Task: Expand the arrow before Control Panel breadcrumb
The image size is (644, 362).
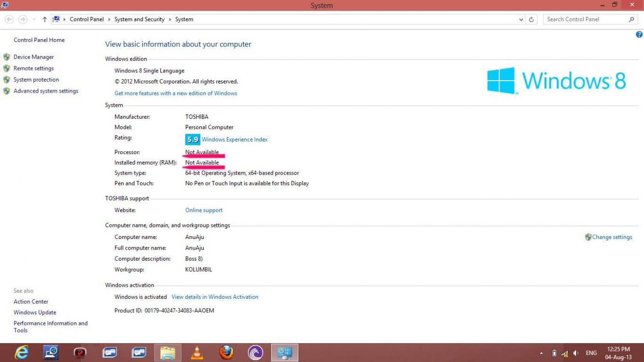Action: [x=65, y=19]
